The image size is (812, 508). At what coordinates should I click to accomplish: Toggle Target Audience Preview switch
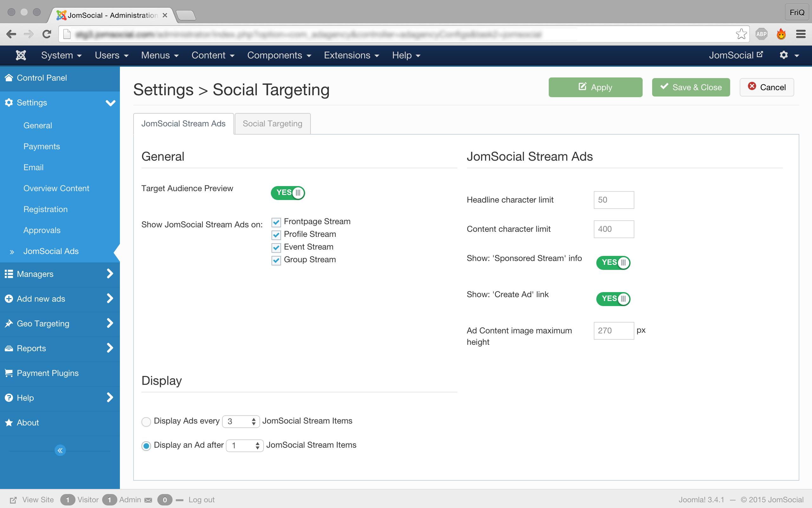pyautogui.click(x=288, y=193)
